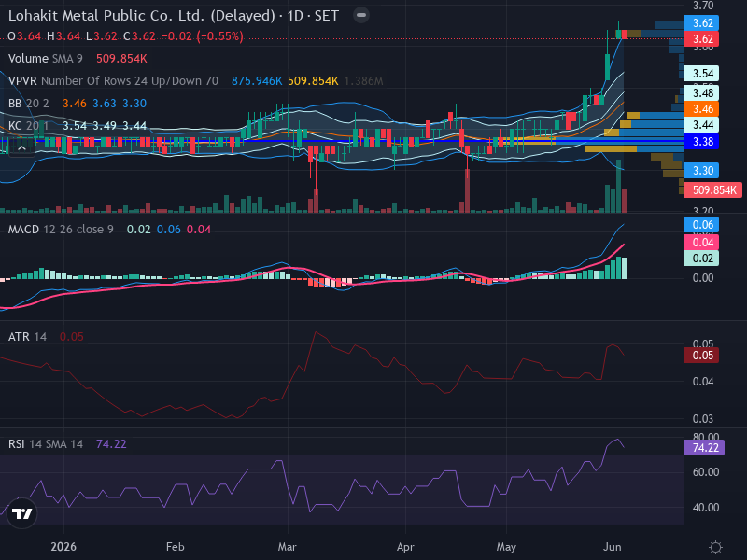This screenshot has height=560, width=747.
Task: Click the ATR 0.05 axis label
Action: [701, 356]
